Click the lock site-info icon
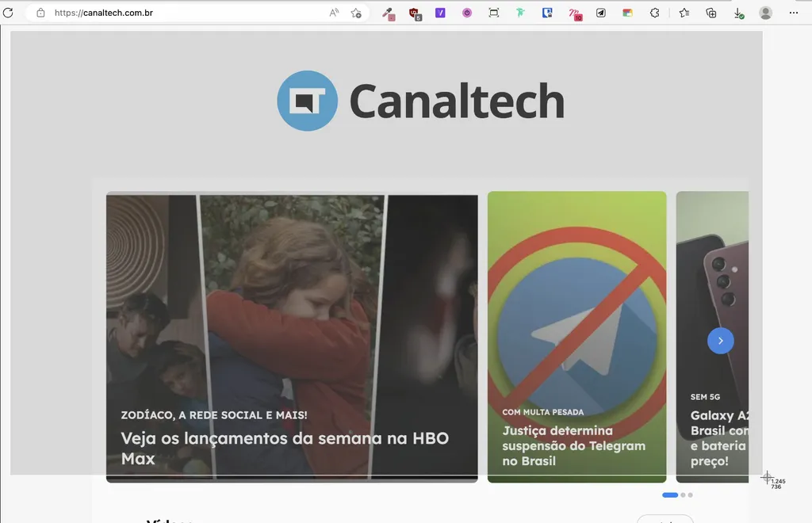The image size is (812, 523). coord(40,13)
